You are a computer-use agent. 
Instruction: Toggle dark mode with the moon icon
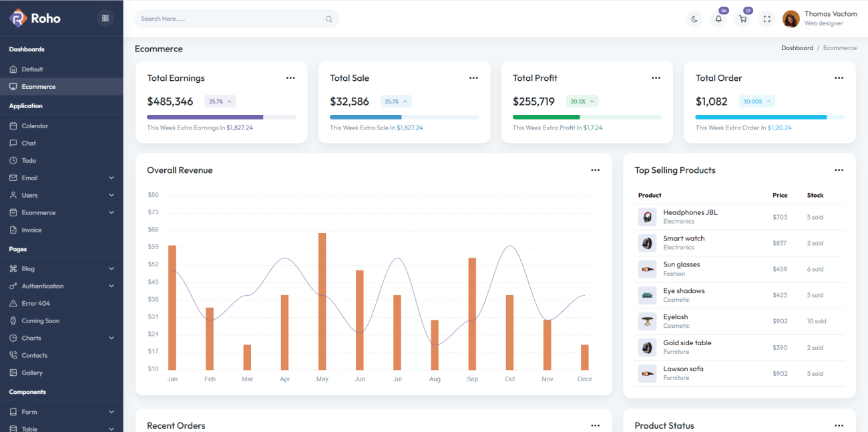coord(694,19)
